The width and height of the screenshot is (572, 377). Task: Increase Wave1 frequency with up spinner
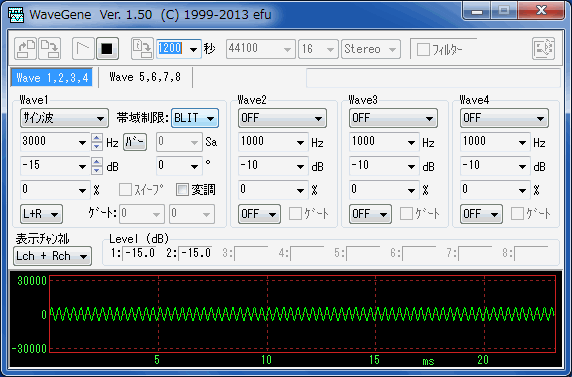(x=97, y=138)
